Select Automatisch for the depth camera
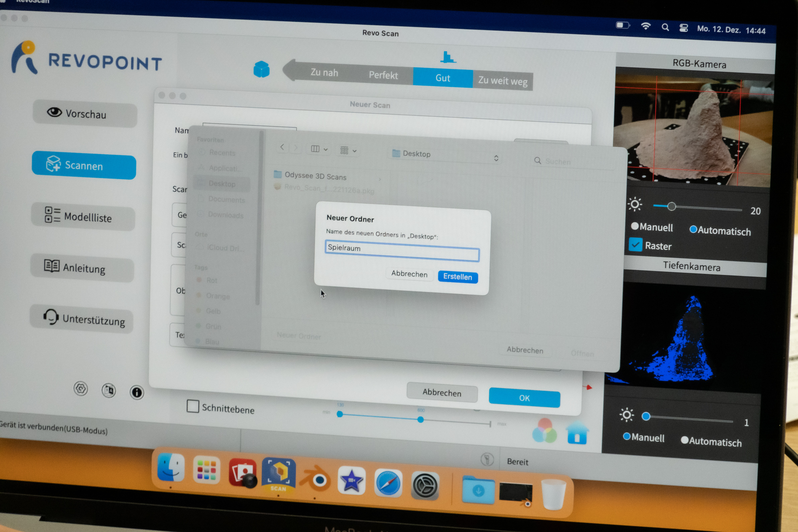Image resolution: width=798 pixels, height=532 pixels. 711,441
